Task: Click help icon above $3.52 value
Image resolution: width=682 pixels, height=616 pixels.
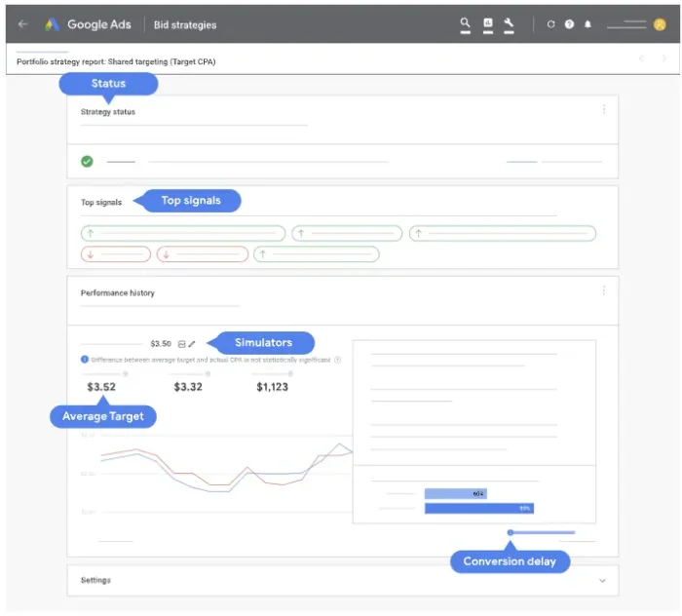Action: 126,373
